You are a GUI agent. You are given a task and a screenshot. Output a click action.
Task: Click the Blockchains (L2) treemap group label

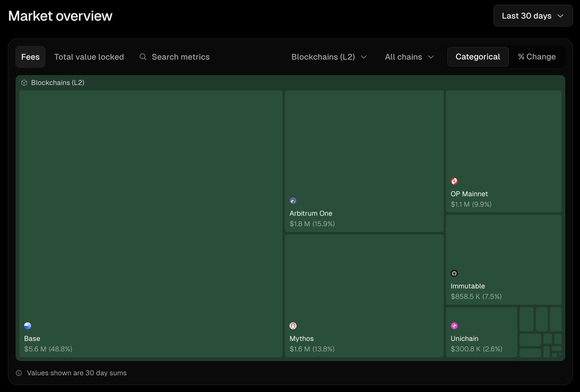click(x=58, y=83)
